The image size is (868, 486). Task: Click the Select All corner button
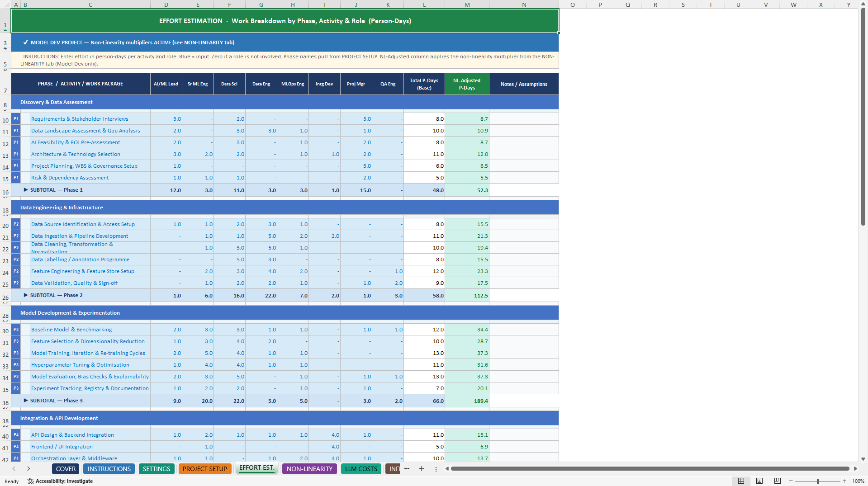click(5, 5)
